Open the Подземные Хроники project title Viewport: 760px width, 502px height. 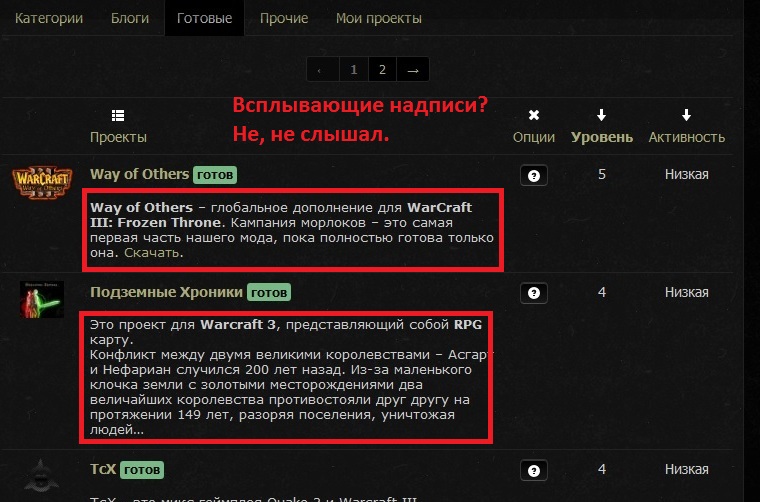[166, 292]
